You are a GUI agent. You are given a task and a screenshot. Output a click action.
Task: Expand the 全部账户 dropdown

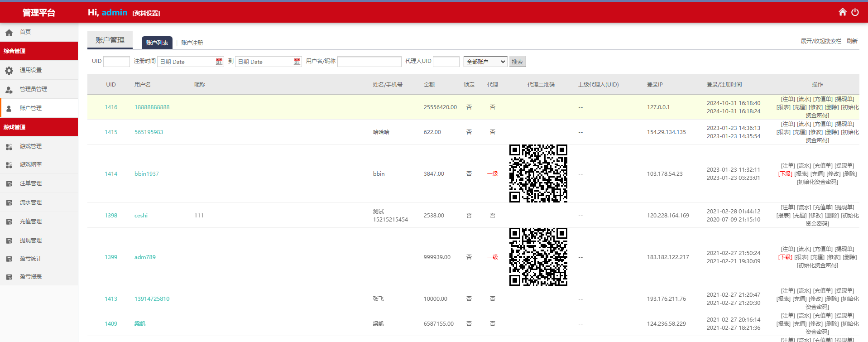485,62
